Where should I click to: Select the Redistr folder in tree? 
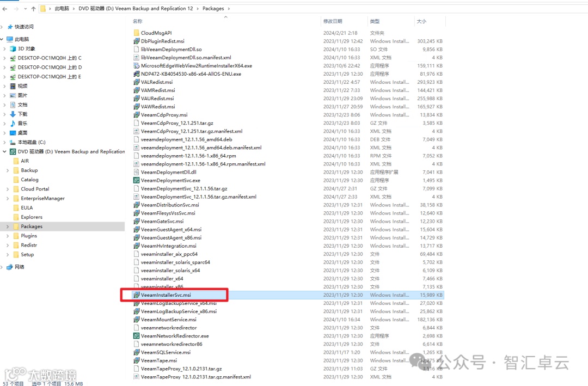[29, 246]
